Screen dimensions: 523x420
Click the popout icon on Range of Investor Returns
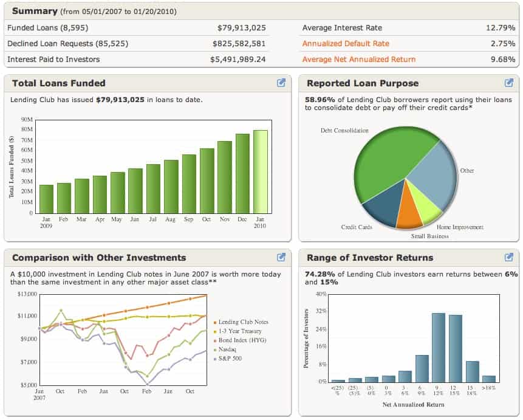pos(509,258)
